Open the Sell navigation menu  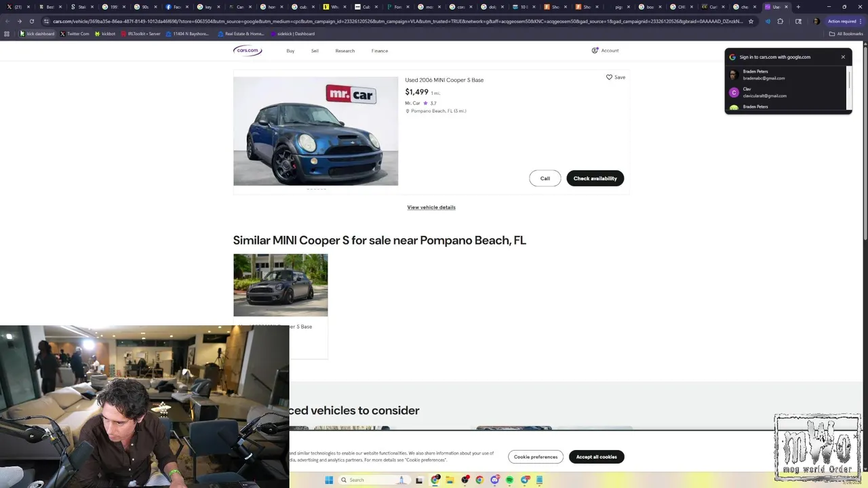coord(315,51)
